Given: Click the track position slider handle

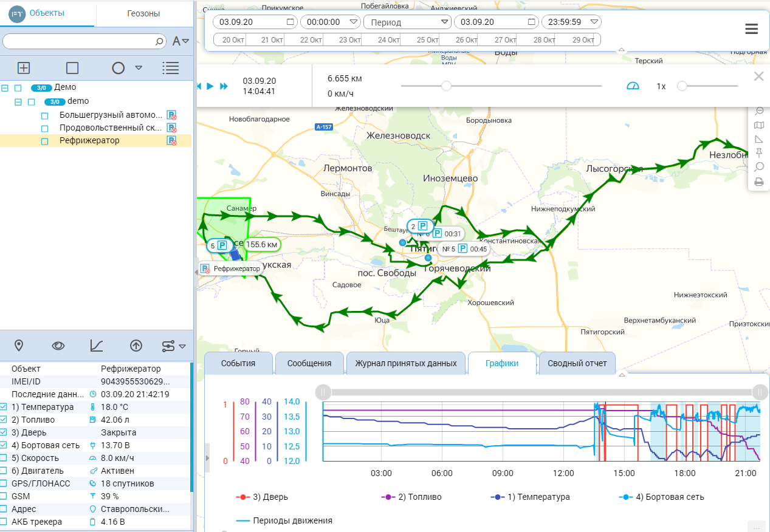Looking at the screenshot, I should pyautogui.click(x=446, y=86).
